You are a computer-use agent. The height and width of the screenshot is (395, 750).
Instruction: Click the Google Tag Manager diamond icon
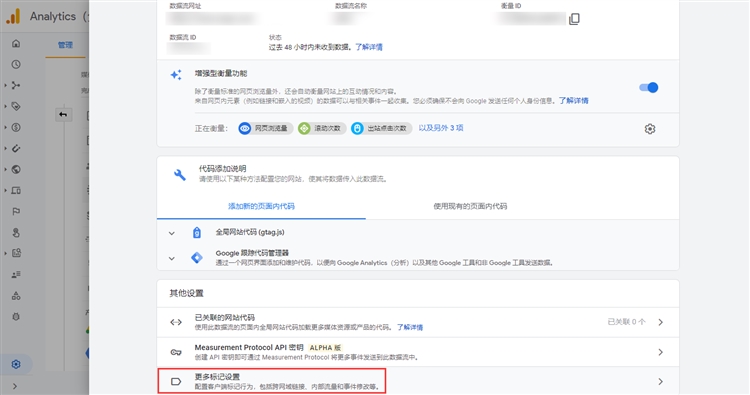pyautogui.click(x=197, y=258)
